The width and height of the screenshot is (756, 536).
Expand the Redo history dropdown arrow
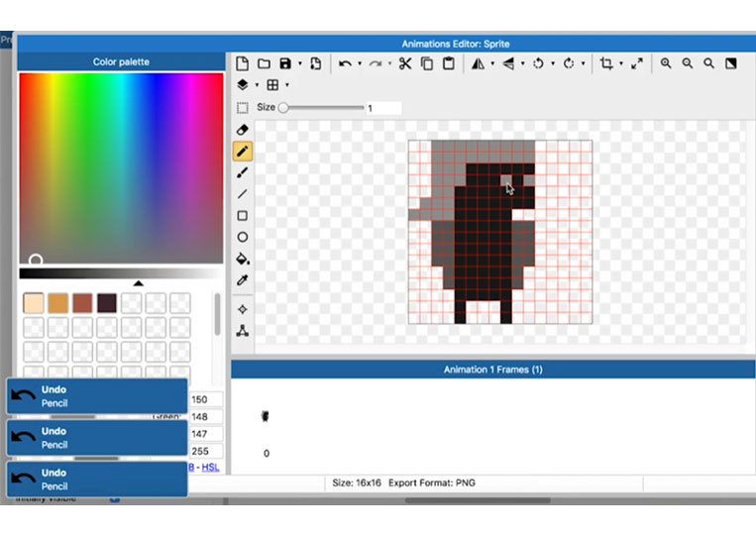(x=389, y=64)
